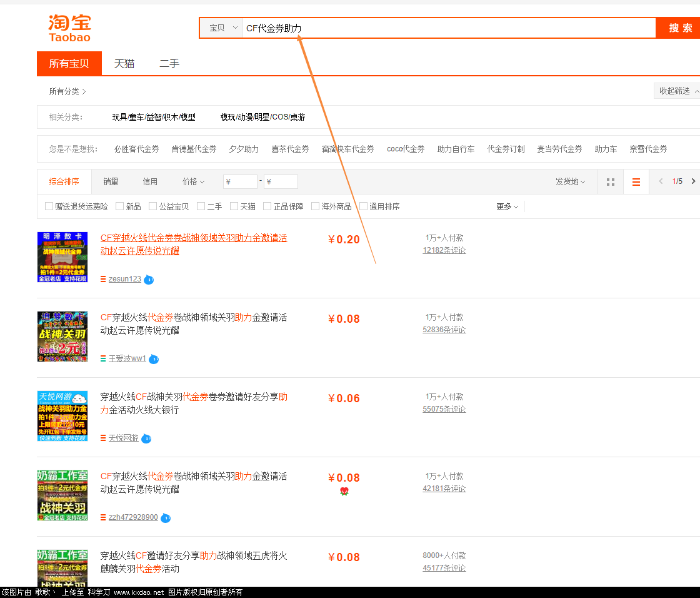Open 12182条评论 reviews link

click(x=444, y=250)
